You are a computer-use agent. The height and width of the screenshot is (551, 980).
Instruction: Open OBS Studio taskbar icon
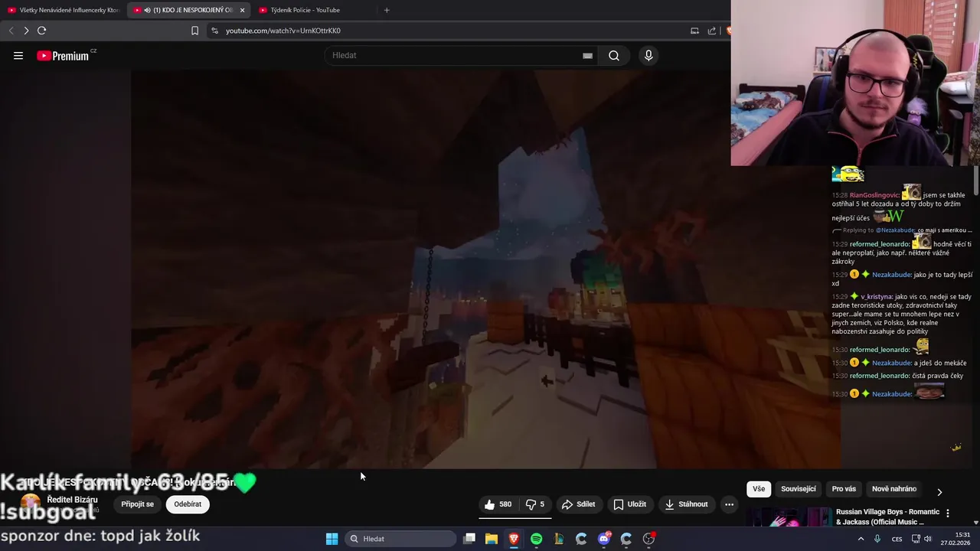tap(648, 539)
